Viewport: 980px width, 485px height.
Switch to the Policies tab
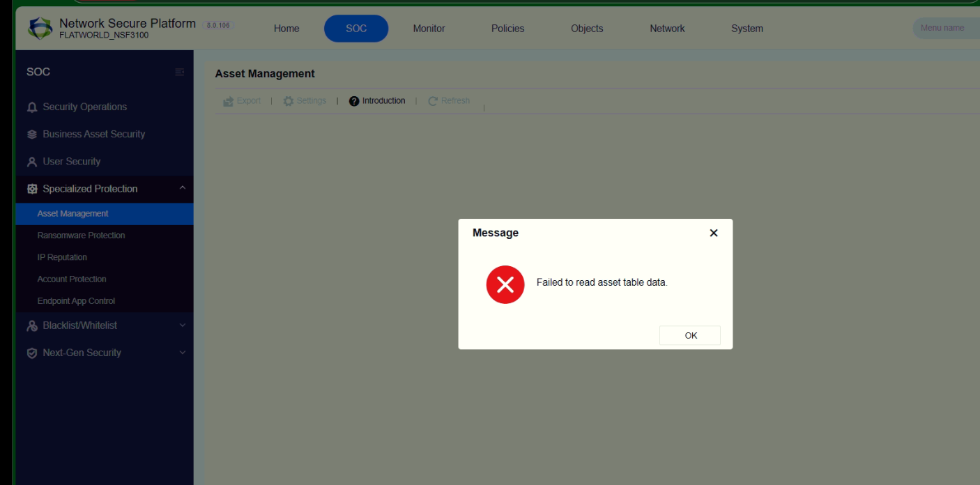coord(507,29)
